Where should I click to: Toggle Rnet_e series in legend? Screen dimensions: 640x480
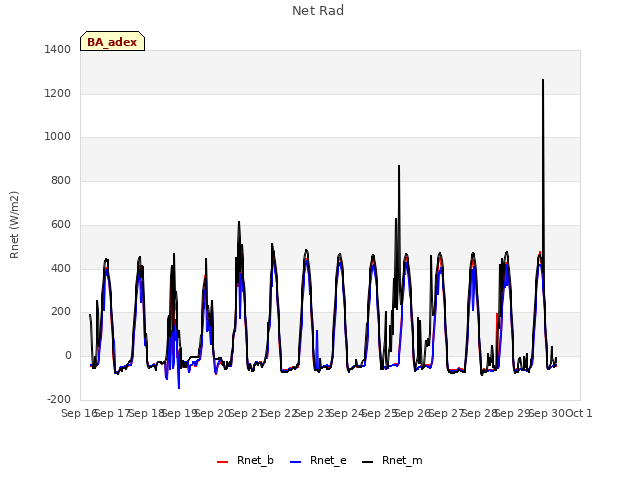pyautogui.click(x=318, y=460)
